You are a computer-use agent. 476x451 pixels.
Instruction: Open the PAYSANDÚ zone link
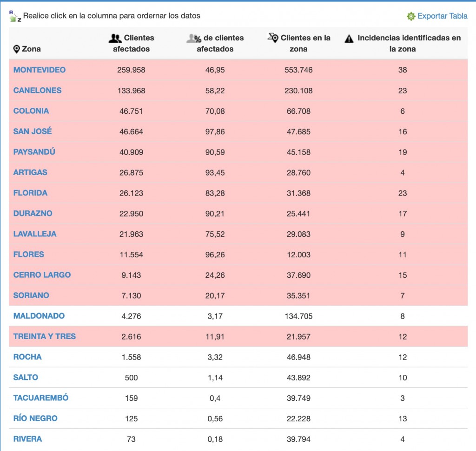pos(34,152)
